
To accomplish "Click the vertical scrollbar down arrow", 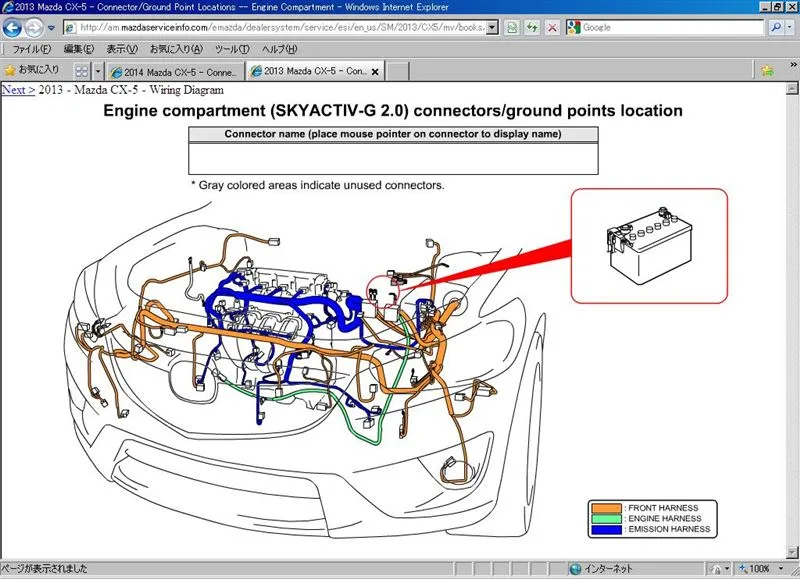I will pyautogui.click(x=792, y=552).
